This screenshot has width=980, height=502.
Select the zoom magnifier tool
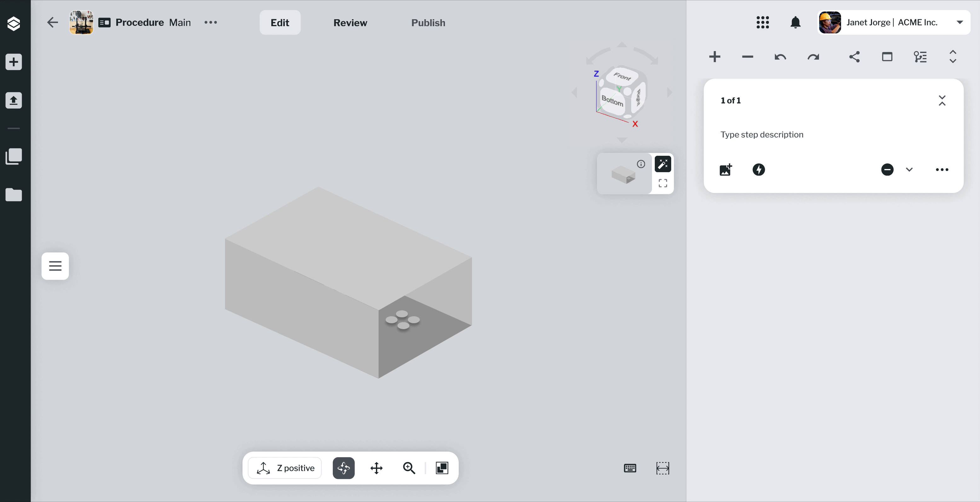(x=409, y=468)
